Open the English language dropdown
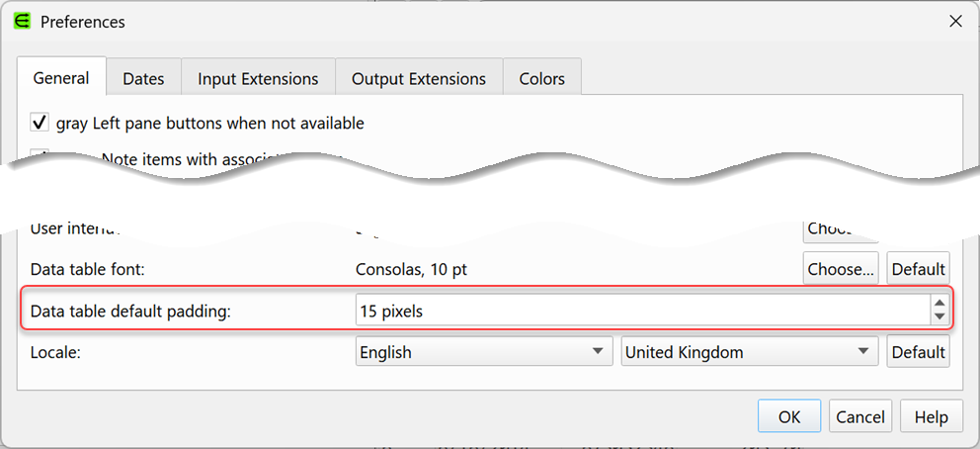The image size is (980, 449). (483, 352)
